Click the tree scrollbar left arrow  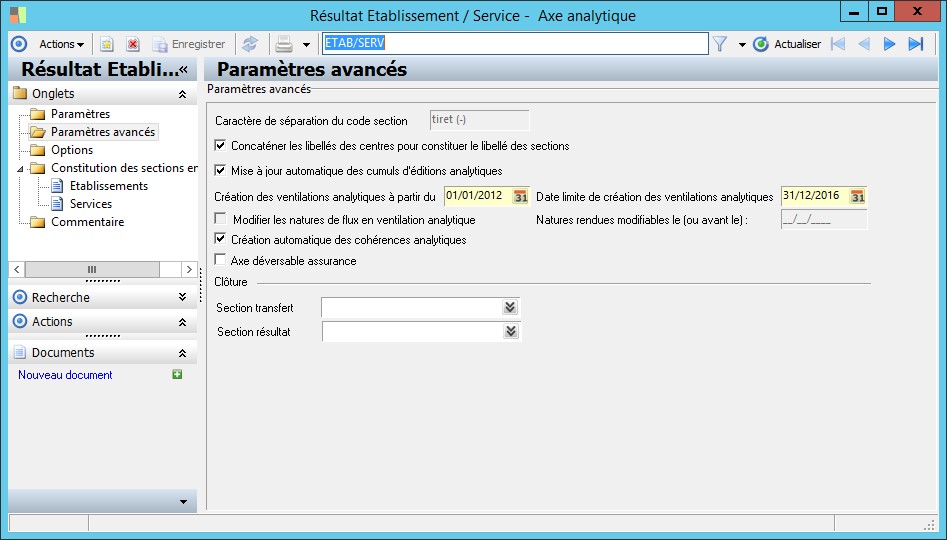(x=17, y=269)
